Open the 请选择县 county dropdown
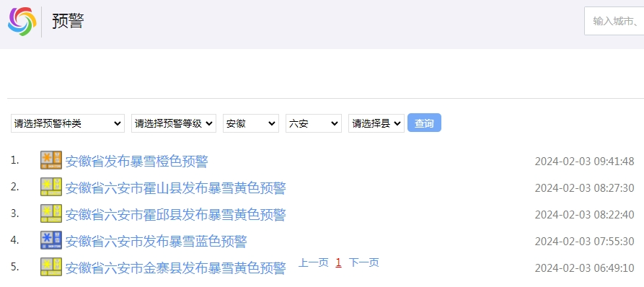 (376, 123)
